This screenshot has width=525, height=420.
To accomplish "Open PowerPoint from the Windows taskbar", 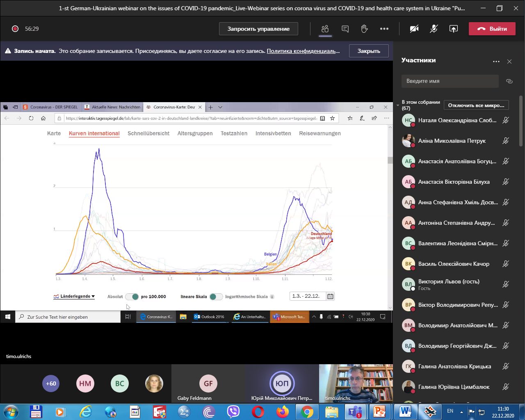I will point(379,411).
